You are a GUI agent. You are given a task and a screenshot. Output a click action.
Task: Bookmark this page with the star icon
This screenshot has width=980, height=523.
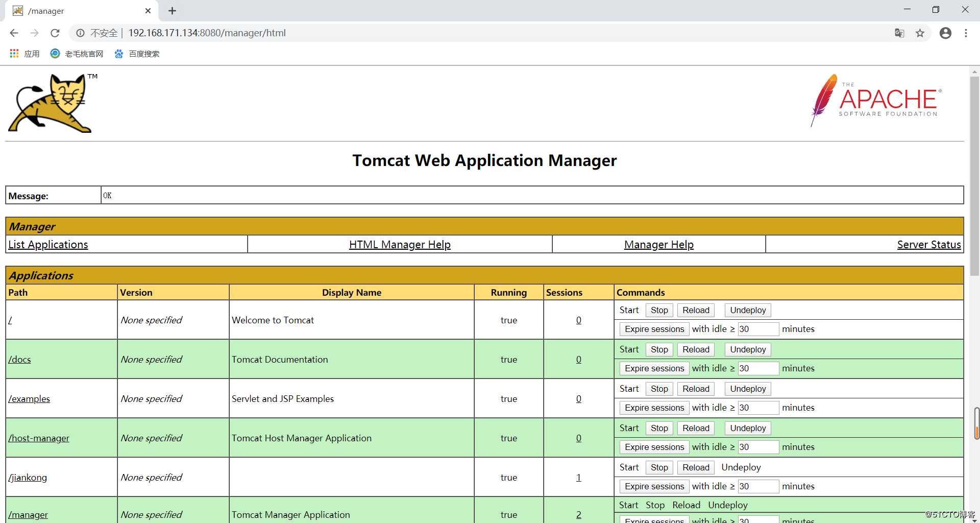point(920,33)
